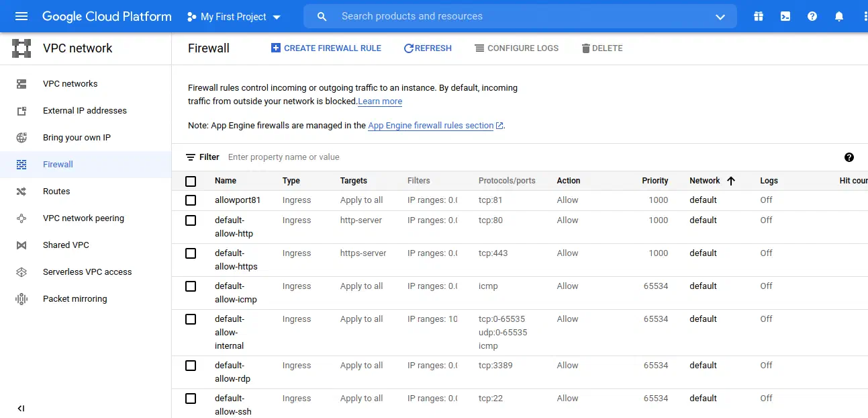
Task: Open the allowport81 rule name
Action: (x=238, y=200)
